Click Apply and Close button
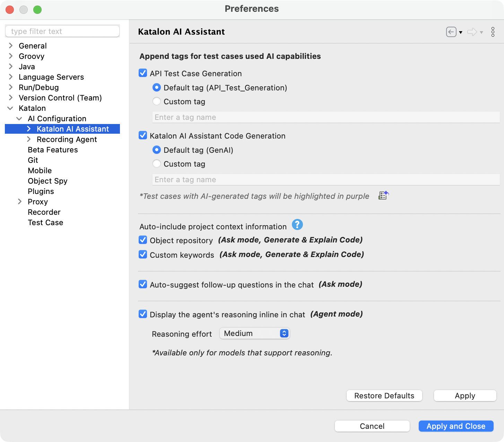This screenshot has height=442, width=504. (456, 426)
